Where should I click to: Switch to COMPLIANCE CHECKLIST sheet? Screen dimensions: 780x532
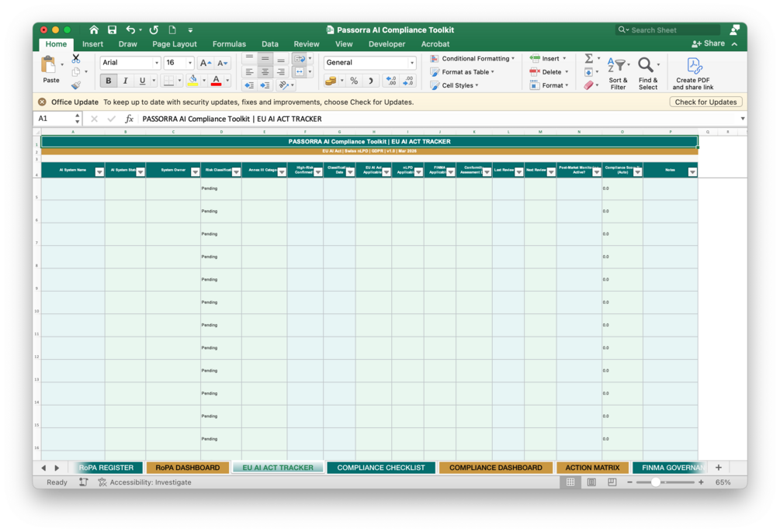pos(381,468)
